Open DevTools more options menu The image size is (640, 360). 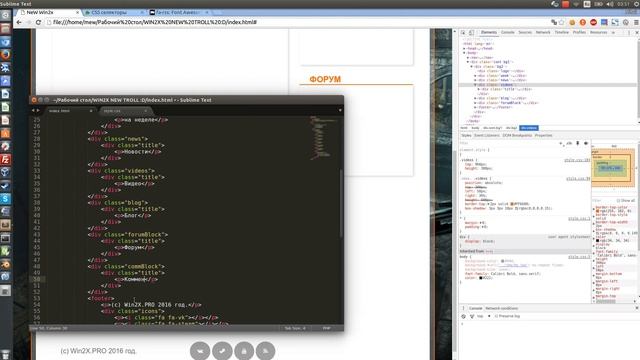pos(629,32)
